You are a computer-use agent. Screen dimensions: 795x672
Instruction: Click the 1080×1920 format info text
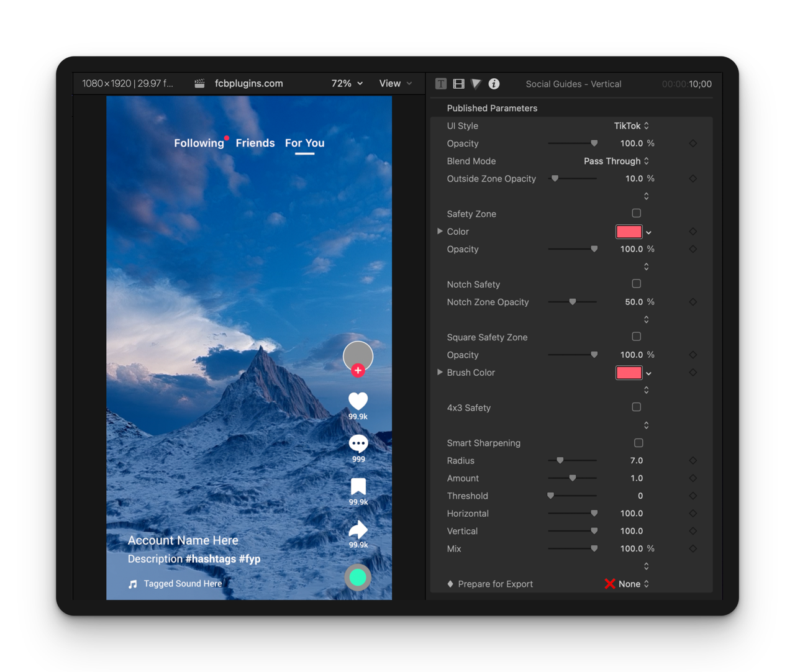tap(128, 83)
